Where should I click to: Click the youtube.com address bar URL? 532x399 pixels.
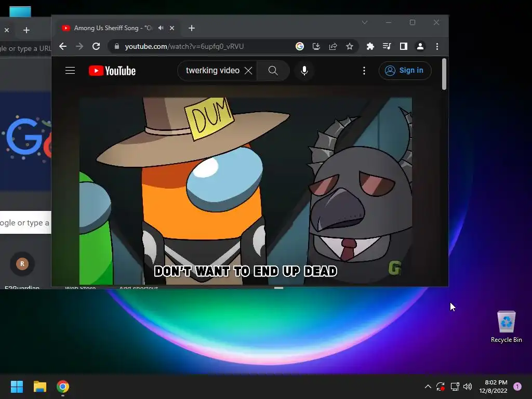184,46
